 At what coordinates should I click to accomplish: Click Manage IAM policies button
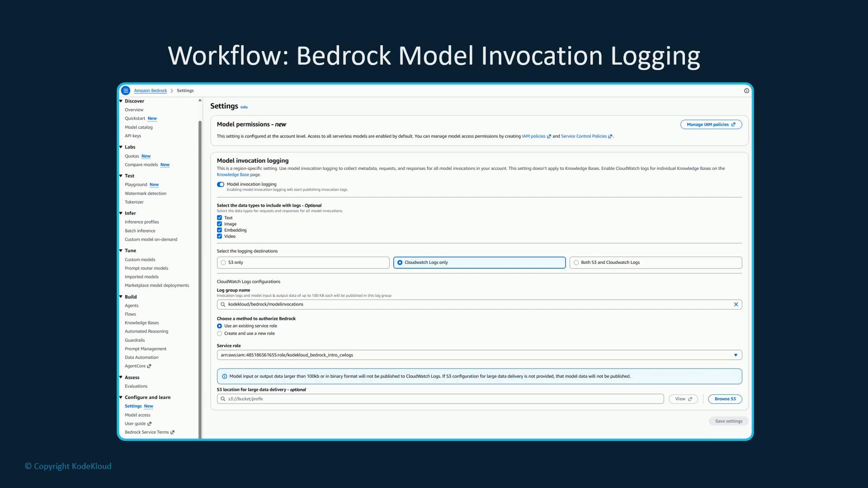point(711,125)
